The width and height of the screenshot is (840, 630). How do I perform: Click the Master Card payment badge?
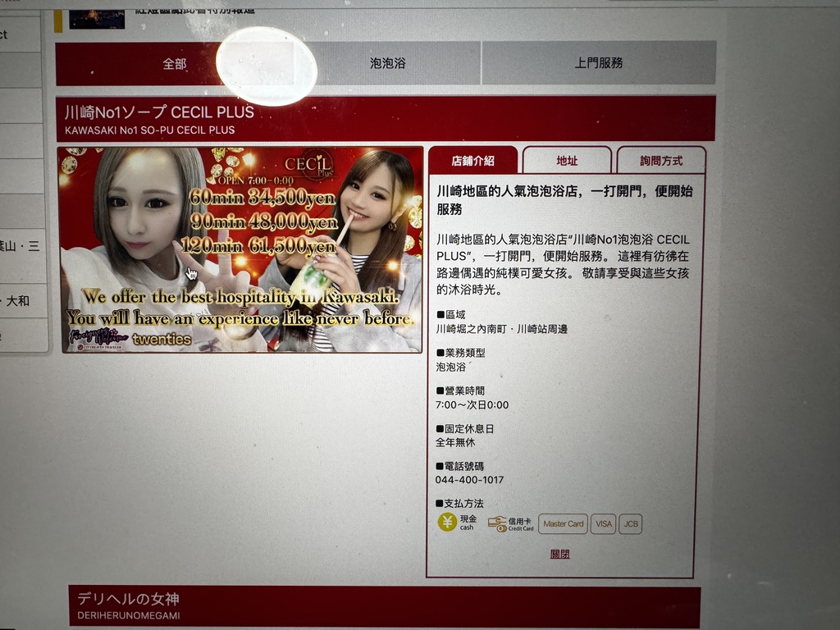pyautogui.click(x=563, y=523)
